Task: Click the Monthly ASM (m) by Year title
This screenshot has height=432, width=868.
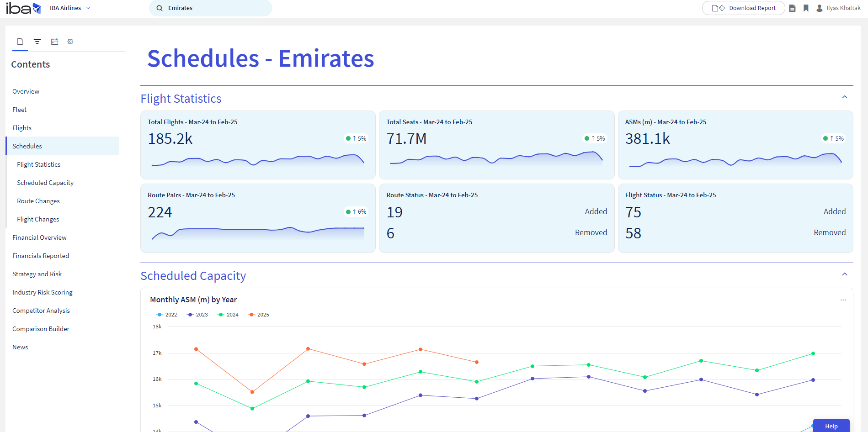Action: pos(193,300)
